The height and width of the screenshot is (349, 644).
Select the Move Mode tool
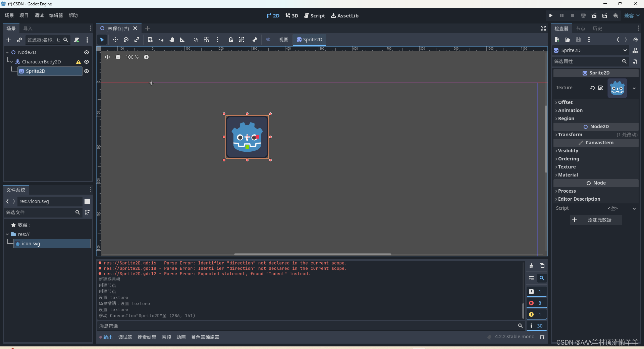[x=115, y=40]
